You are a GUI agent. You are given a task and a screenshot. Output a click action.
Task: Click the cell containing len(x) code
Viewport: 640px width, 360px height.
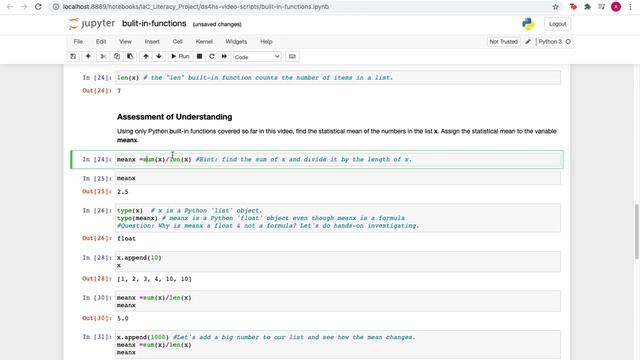pyautogui.click(x=338, y=78)
